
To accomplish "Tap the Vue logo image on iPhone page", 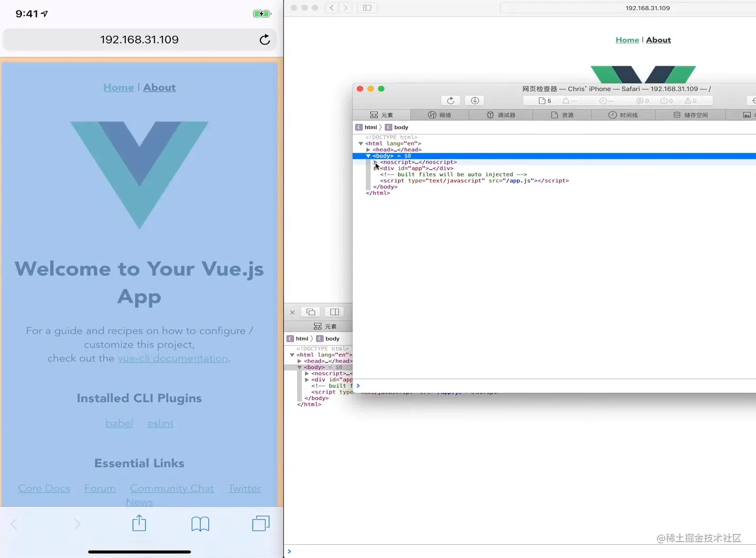I will 140,175.
